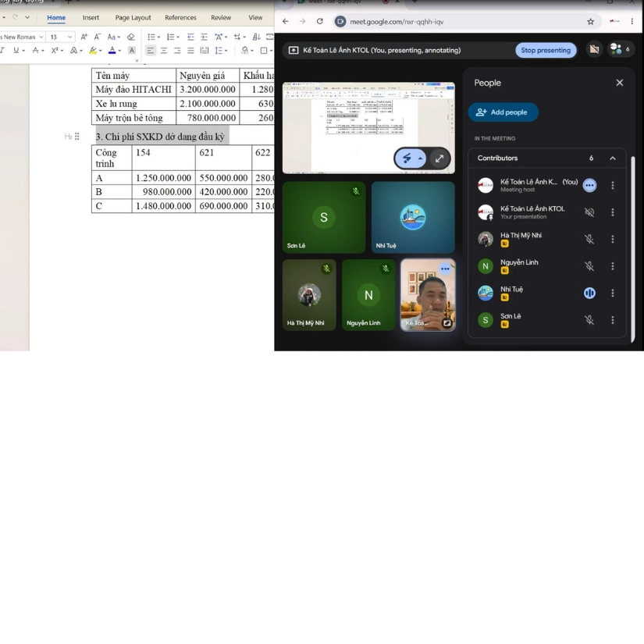Click the browser back arrow
The width and height of the screenshot is (644, 644).
click(286, 21)
